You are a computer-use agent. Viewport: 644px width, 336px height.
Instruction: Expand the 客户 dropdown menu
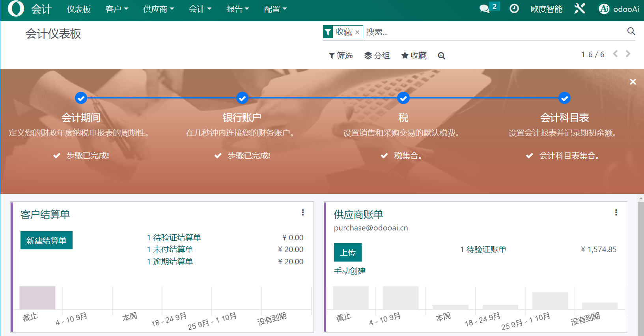click(117, 9)
